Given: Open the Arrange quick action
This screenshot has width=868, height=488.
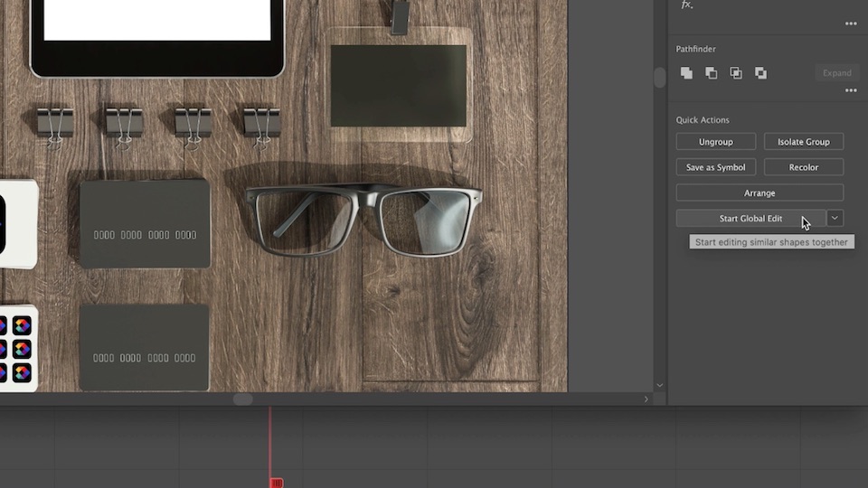Looking at the screenshot, I should coord(759,192).
